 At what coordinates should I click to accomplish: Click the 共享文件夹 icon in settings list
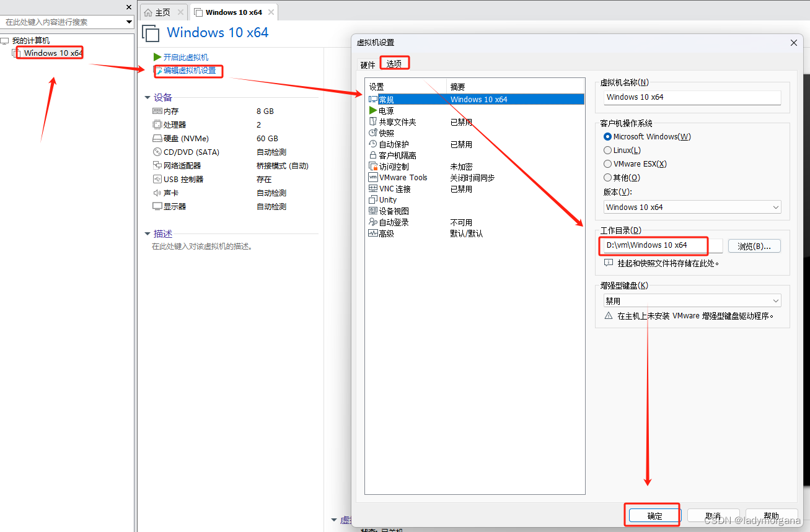click(373, 122)
